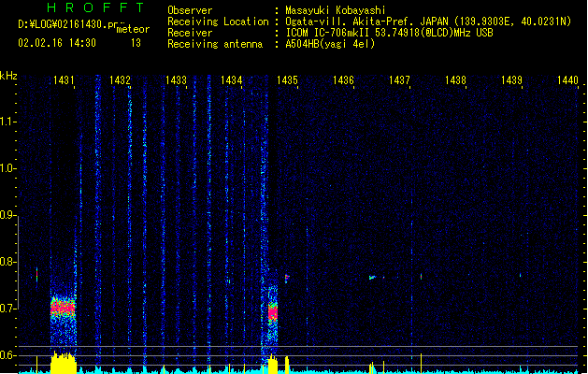Image resolution: width=588 pixels, height=374 pixels.
Task: Click the 'Receiving Location' label
Action: (x=218, y=22)
